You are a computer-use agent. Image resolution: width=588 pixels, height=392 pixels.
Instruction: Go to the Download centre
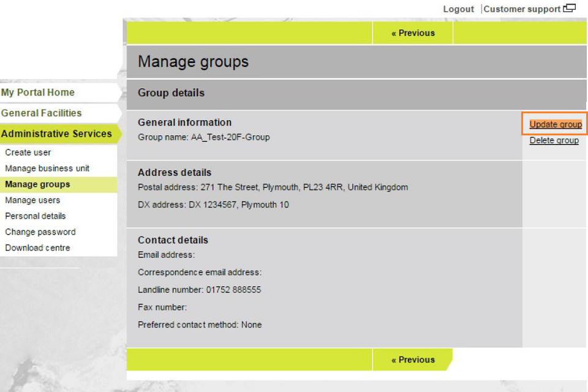[37, 248]
